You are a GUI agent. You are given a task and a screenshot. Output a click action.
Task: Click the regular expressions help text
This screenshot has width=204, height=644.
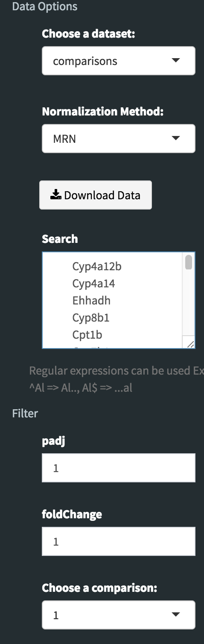pyautogui.click(x=117, y=380)
